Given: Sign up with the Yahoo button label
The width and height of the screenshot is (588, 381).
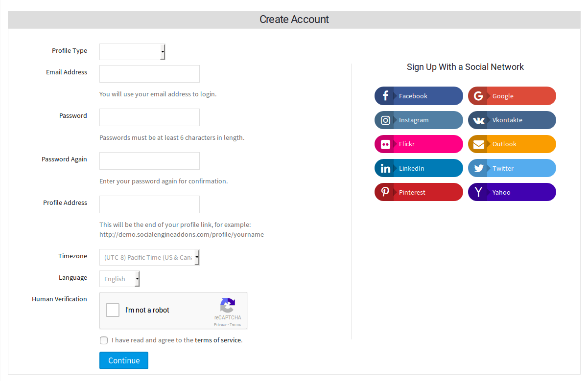Looking at the screenshot, I should click(501, 192).
